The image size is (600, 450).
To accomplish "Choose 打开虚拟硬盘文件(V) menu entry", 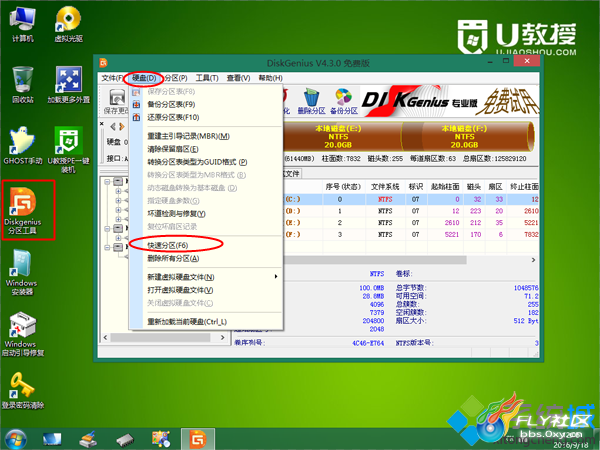I will coord(206,290).
